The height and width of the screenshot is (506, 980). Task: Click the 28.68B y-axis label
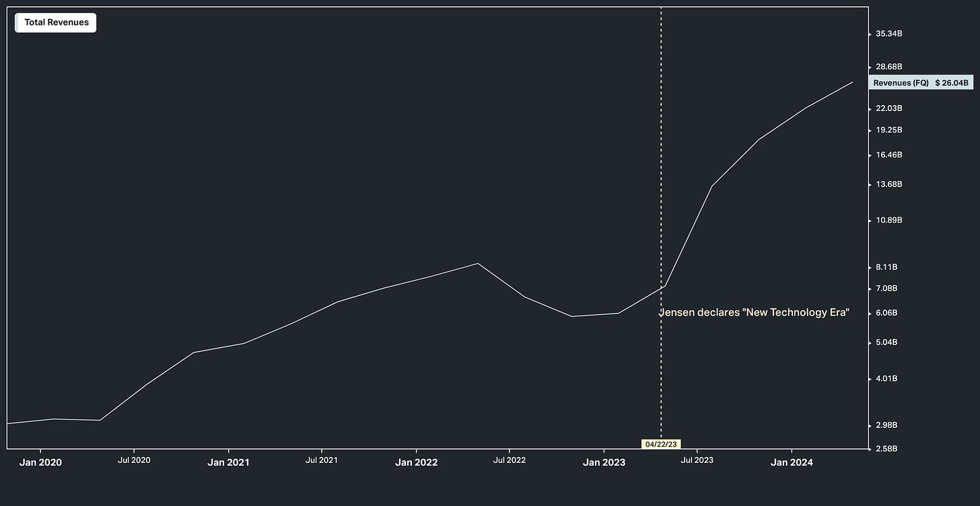(x=889, y=67)
